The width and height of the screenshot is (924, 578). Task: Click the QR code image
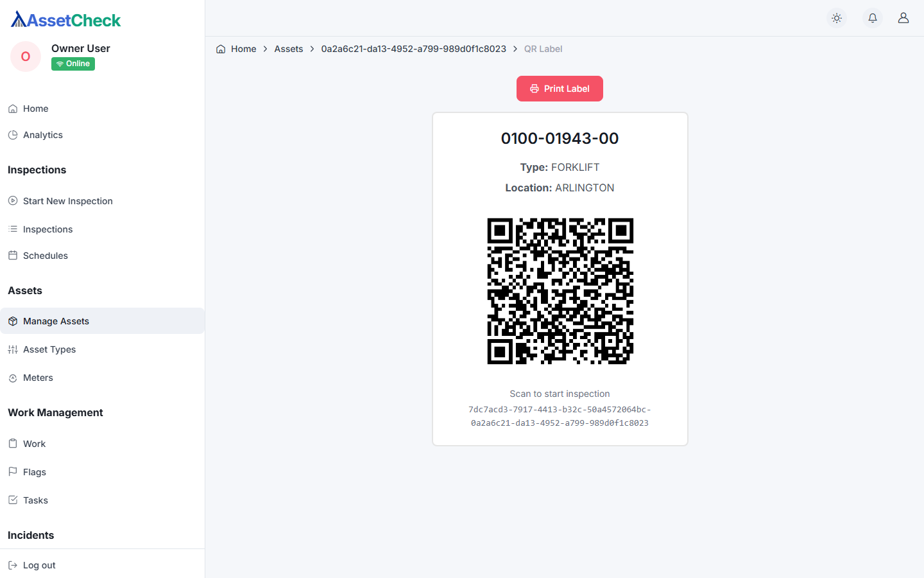pyautogui.click(x=560, y=291)
